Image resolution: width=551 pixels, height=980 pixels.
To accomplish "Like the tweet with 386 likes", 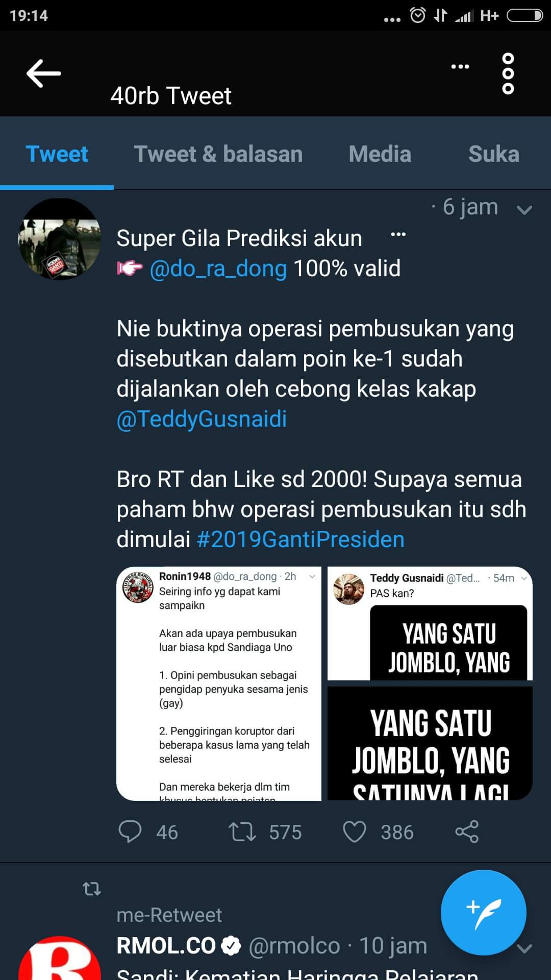I will [x=354, y=831].
